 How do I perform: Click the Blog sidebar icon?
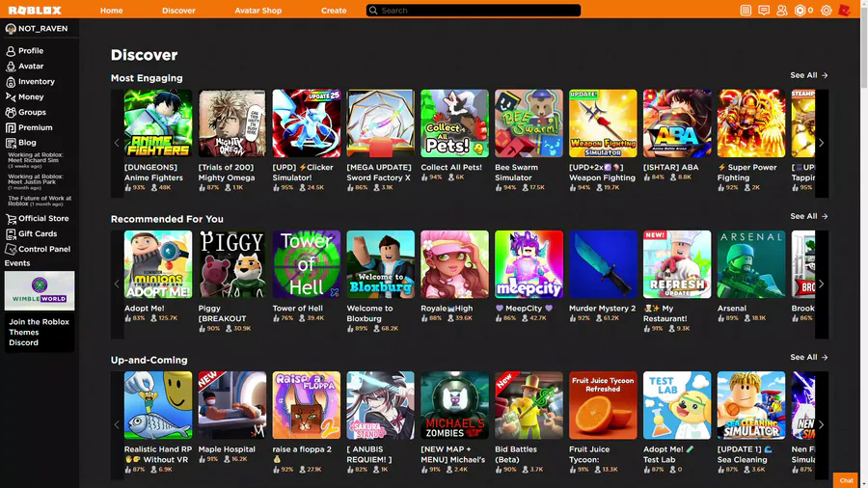pos(11,143)
